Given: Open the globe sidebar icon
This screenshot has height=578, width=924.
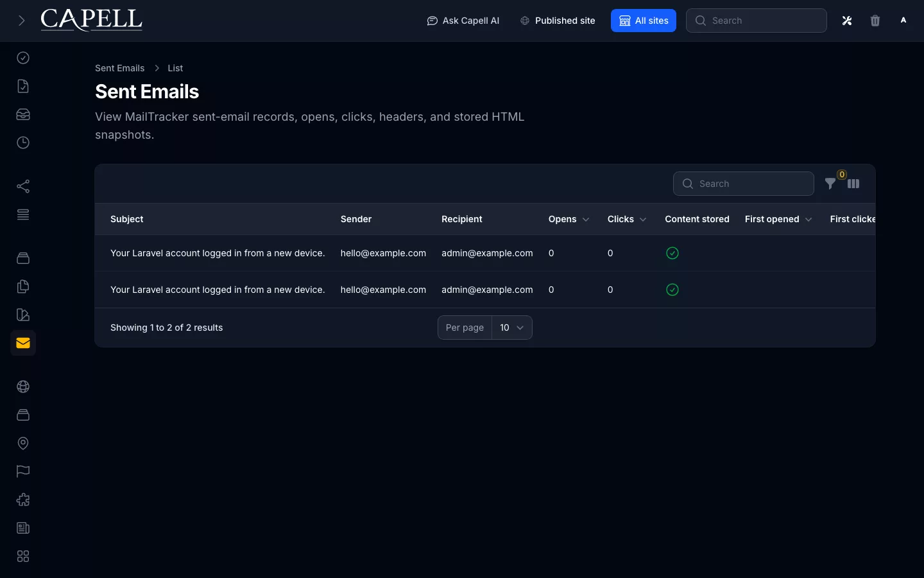Looking at the screenshot, I should point(23,387).
